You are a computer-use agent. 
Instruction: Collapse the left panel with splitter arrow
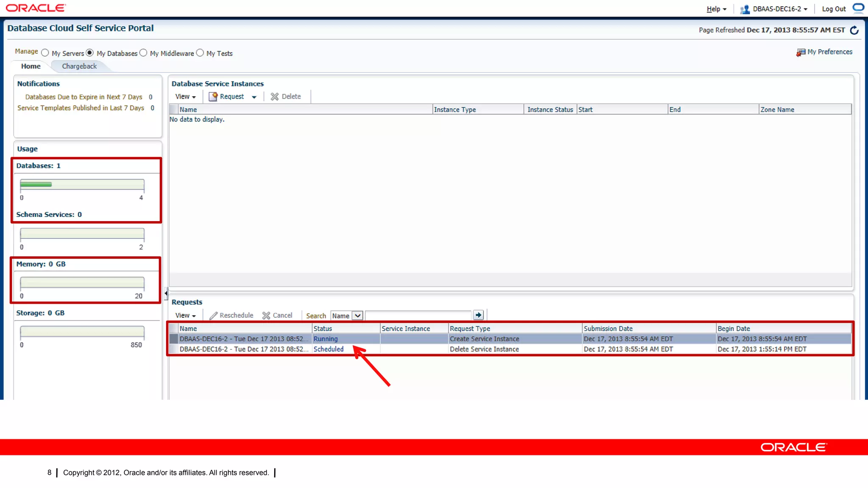(x=166, y=293)
